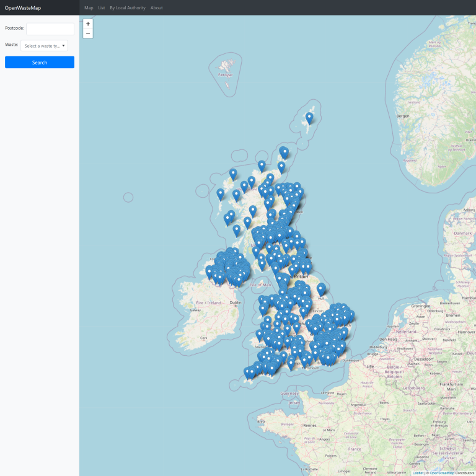Open the Map navigation item
Viewport: 476px width, 476px height.
point(89,8)
